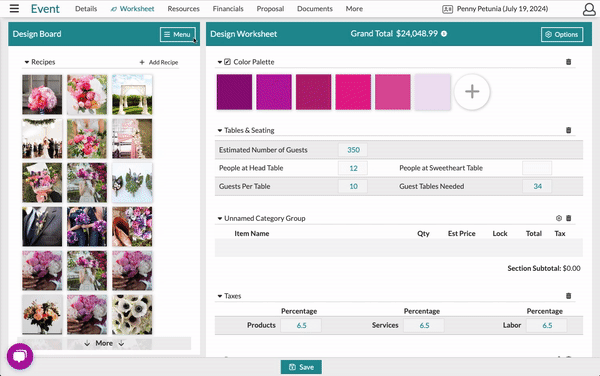600x376 pixels.
Task: Select the rose pink fifth swatch
Action: 393,92
